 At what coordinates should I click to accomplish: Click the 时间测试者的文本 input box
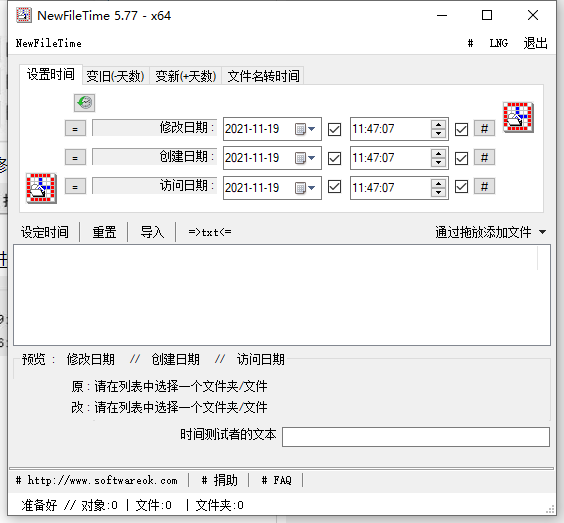point(416,437)
